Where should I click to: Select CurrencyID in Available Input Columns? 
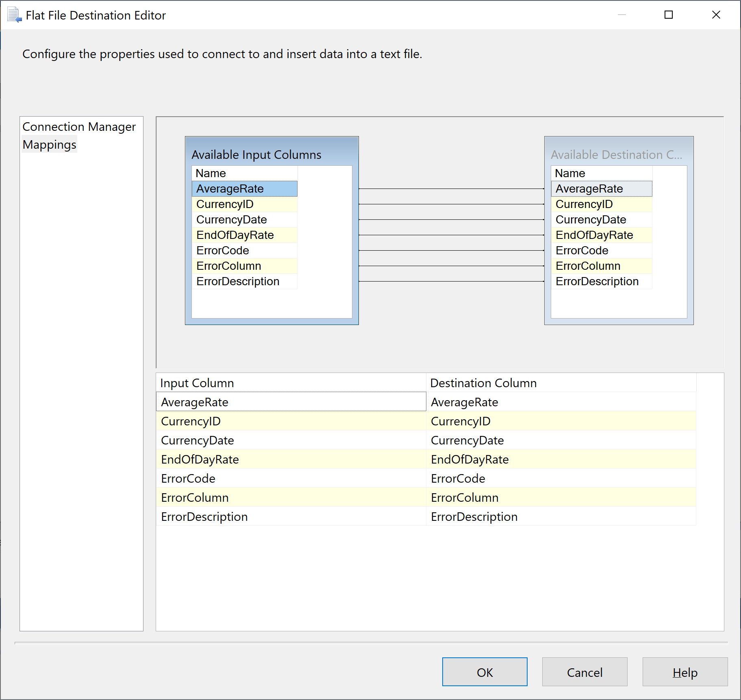[x=225, y=204]
